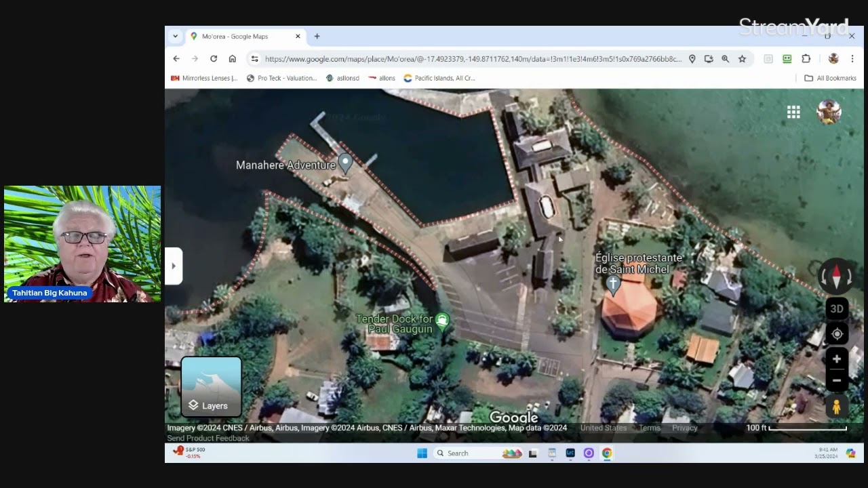Bookmark this page with the star icon
868x488 pixels.
pos(743,59)
